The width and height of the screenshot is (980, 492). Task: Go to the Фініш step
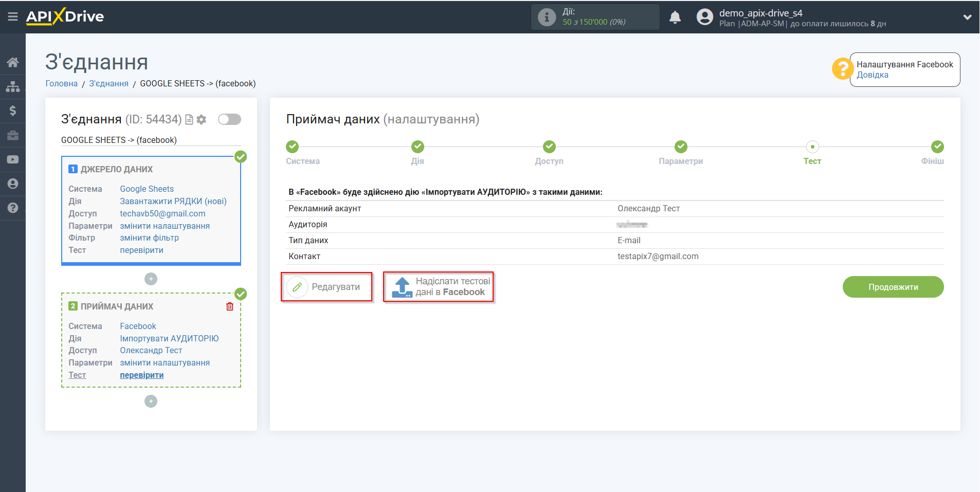point(937,147)
